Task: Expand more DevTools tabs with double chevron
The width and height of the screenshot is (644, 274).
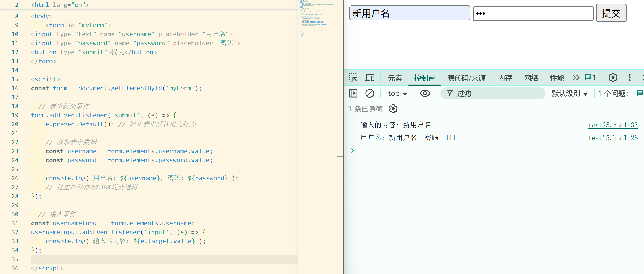Action: pos(576,78)
